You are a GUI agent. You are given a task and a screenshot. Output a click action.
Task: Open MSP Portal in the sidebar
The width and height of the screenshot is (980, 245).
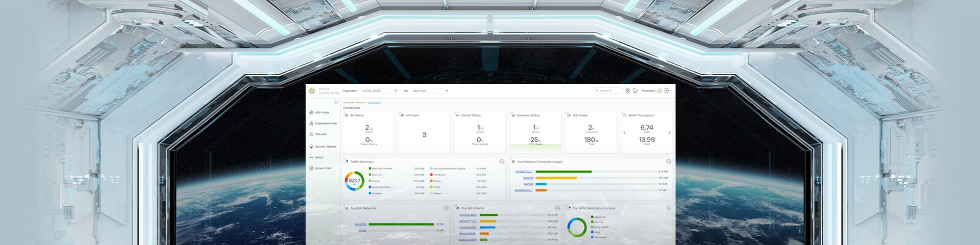click(x=322, y=113)
